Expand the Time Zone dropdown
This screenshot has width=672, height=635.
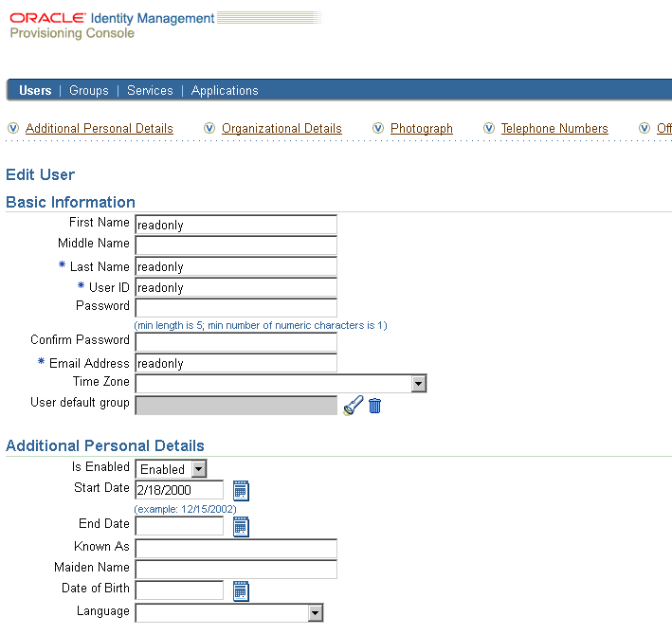click(418, 384)
